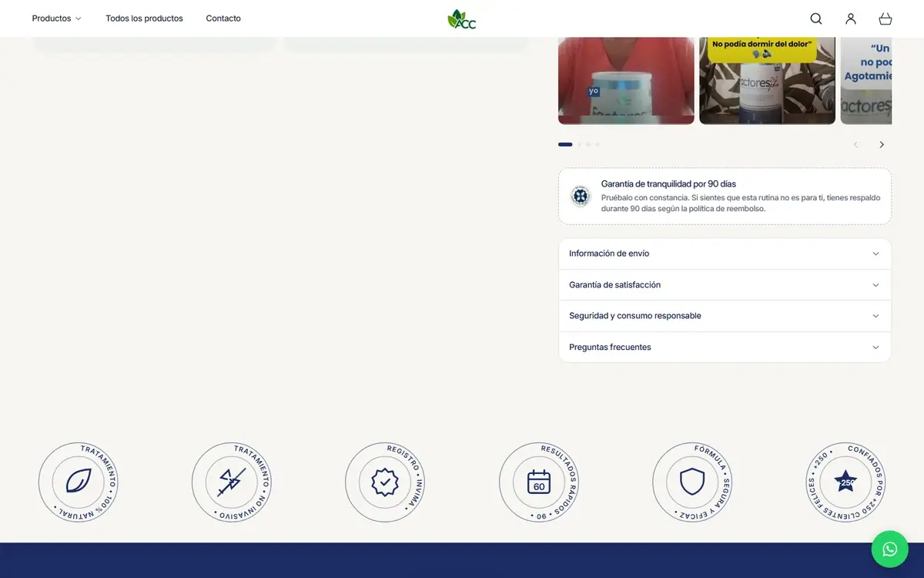Viewport: 924px width, 578px height.
Task: Select the first carousel pagination dot
Action: pos(565,144)
